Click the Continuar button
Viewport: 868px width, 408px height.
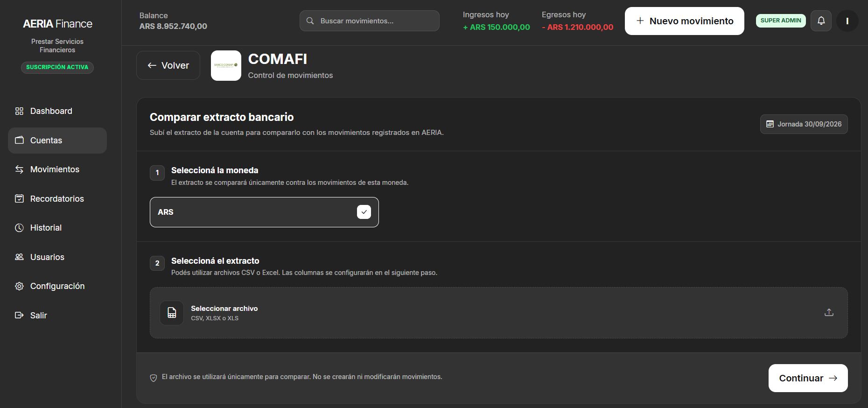[x=808, y=378]
